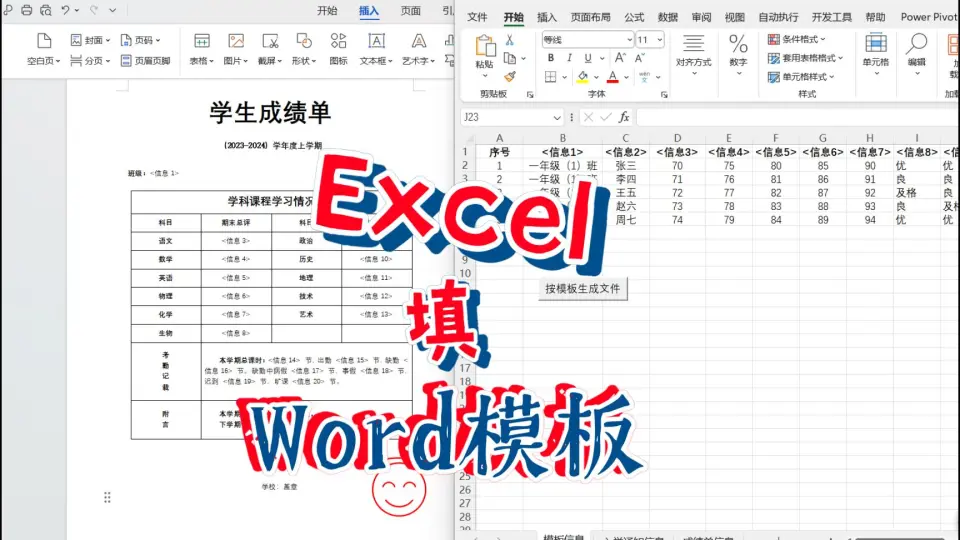Open the picture (图片) insert menu in Word

[236, 49]
